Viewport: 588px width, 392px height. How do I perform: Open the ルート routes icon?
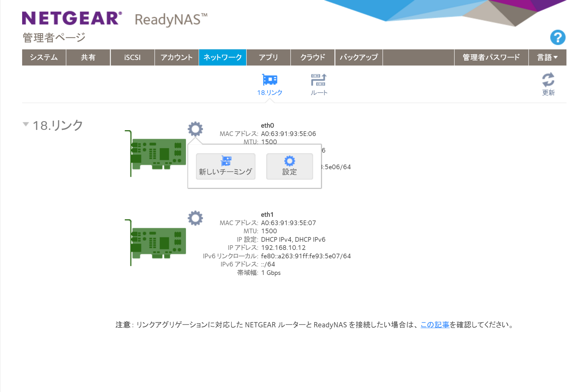[x=319, y=84]
